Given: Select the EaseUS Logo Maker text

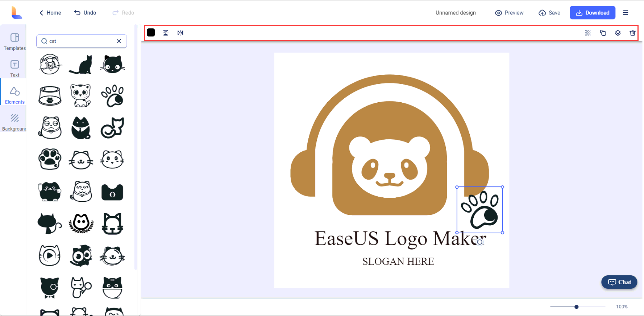Looking at the screenshot, I should [400, 239].
